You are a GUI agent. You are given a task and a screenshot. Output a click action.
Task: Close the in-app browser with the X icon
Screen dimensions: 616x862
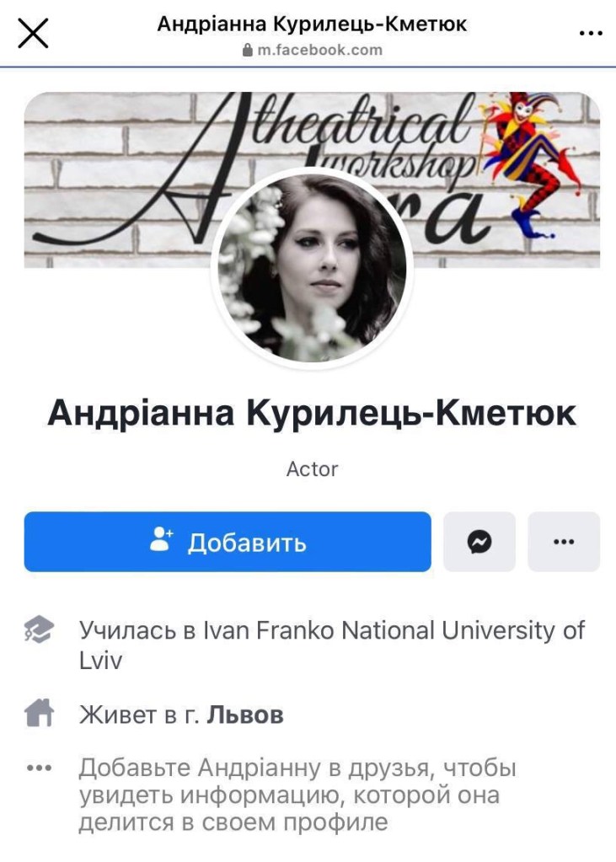pos(33,33)
